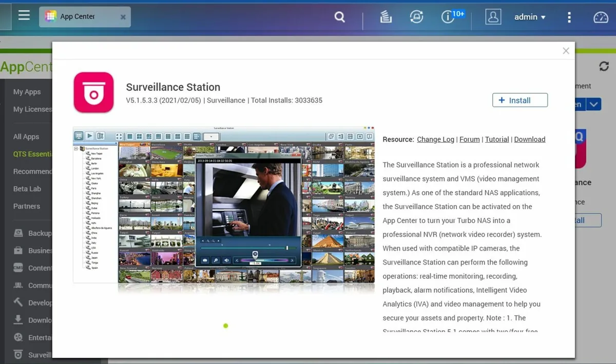Select the green screenshot pagination dot

click(226, 326)
